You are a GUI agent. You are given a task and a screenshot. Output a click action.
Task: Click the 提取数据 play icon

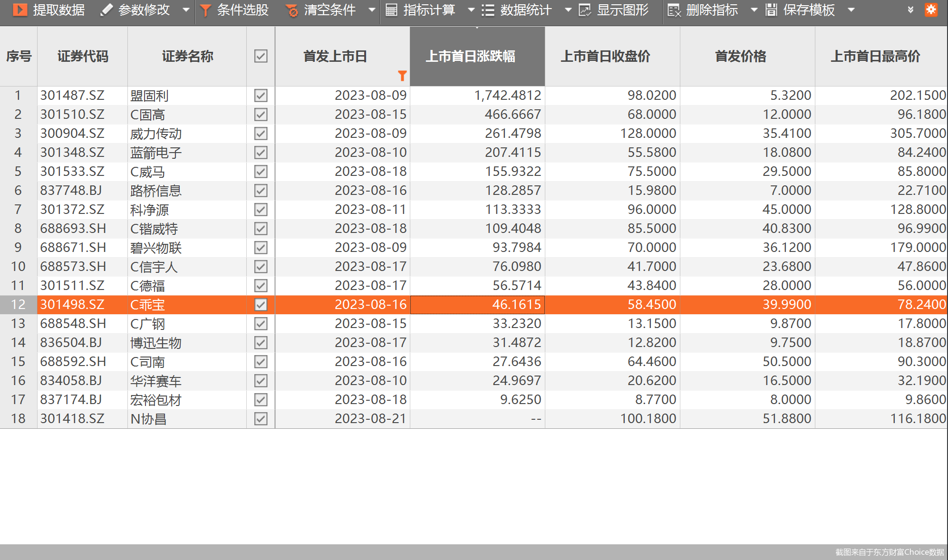pyautogui.click(x=20, y=10)
